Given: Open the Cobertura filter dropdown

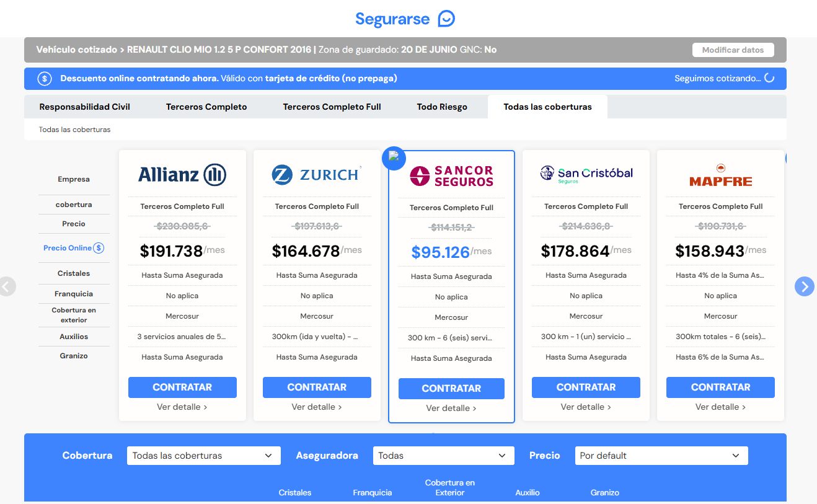Looking at the screenshot, I should [203, 455].
